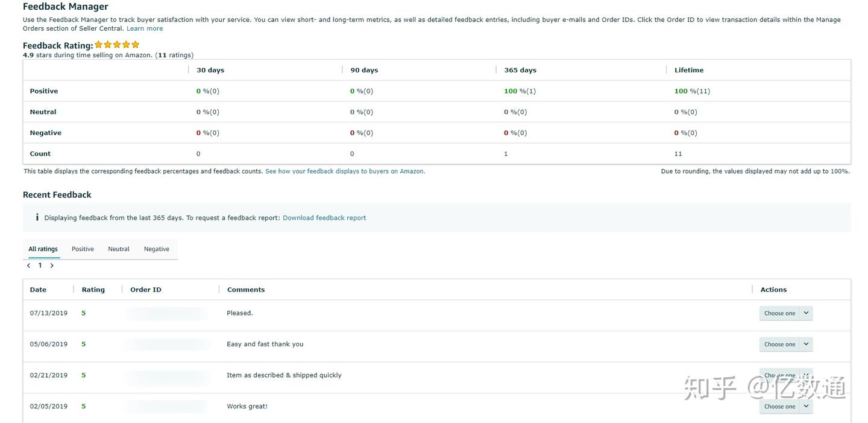
Task: Select the Neutral feedback tab
Action: click(x=119, y=249)
